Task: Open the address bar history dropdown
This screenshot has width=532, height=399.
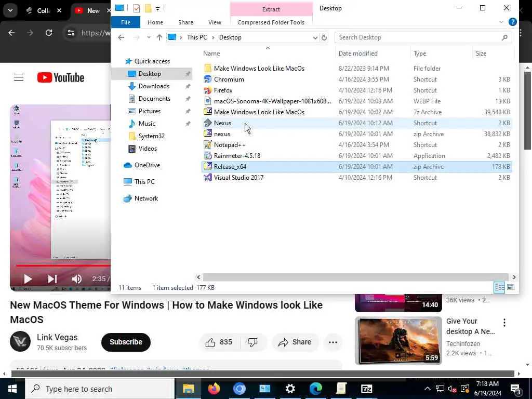Action: click(315, 37)
